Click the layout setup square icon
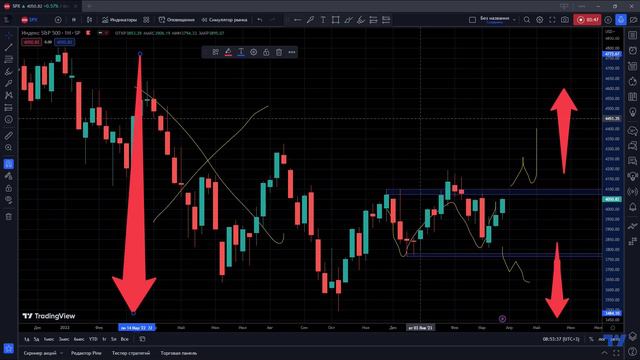 472,20
